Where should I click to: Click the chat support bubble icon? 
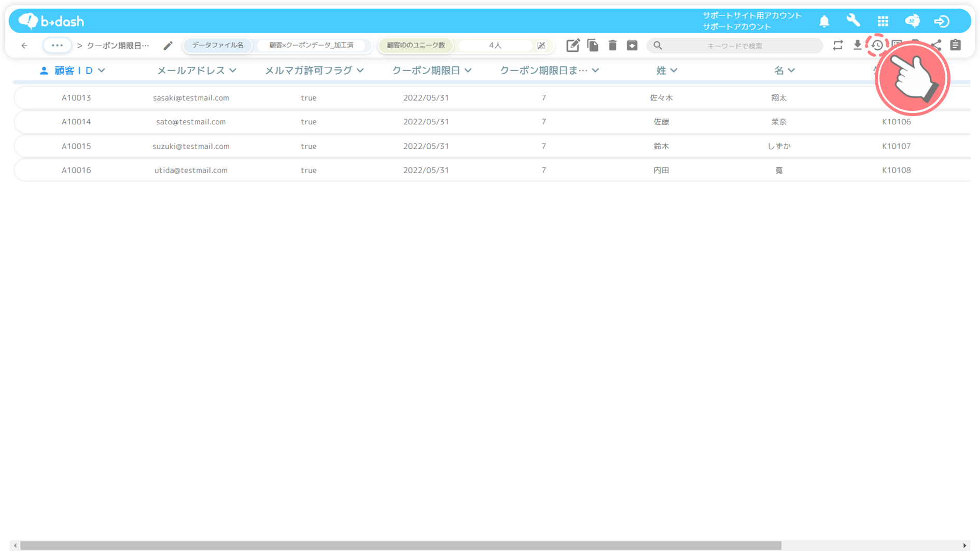point(912,21)
